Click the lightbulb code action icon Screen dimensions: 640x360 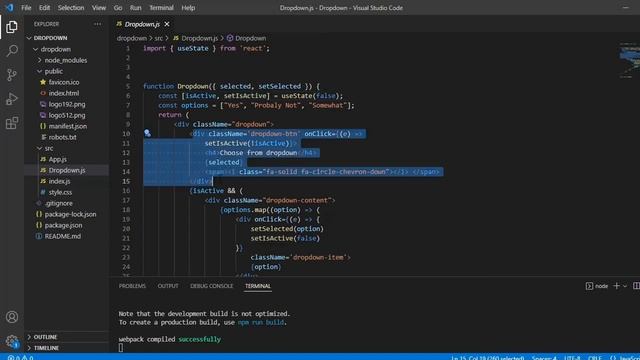pos(147,133)
